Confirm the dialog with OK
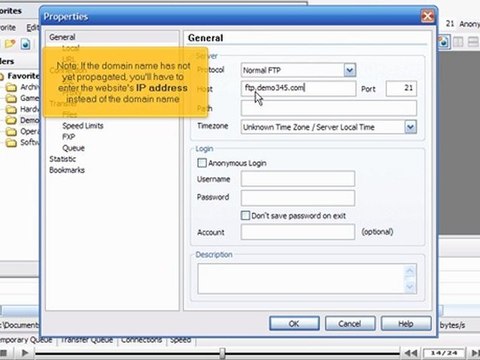 coord(294,324)
